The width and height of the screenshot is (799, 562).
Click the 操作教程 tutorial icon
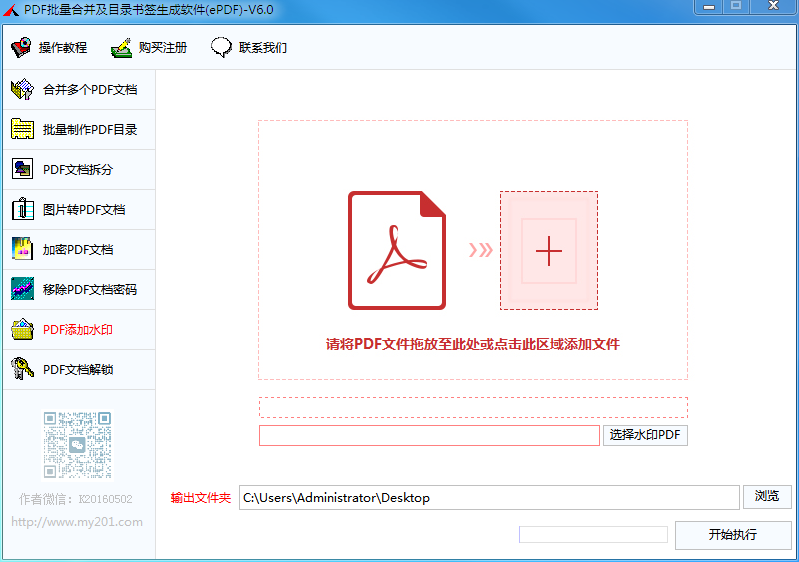[x=21, y=47]
